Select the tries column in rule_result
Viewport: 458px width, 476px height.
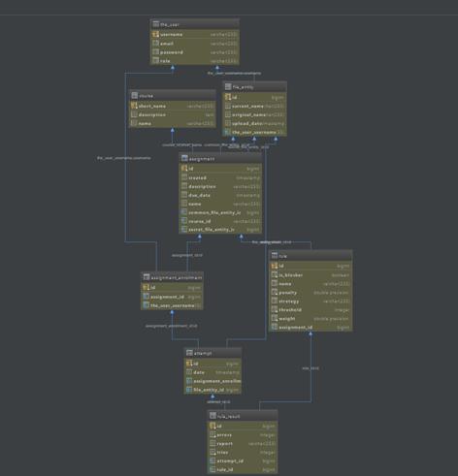[x=243, y=453]
